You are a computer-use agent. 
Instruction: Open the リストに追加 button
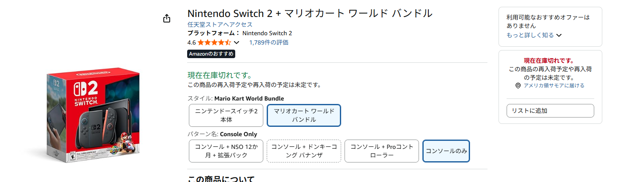tap(550, 111)
